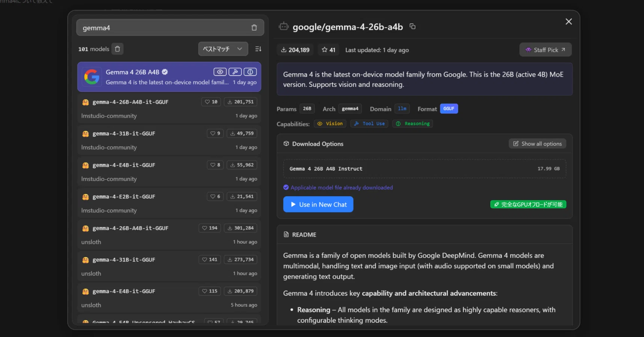Click the 49,759 downloads badge

click(242, 133)
